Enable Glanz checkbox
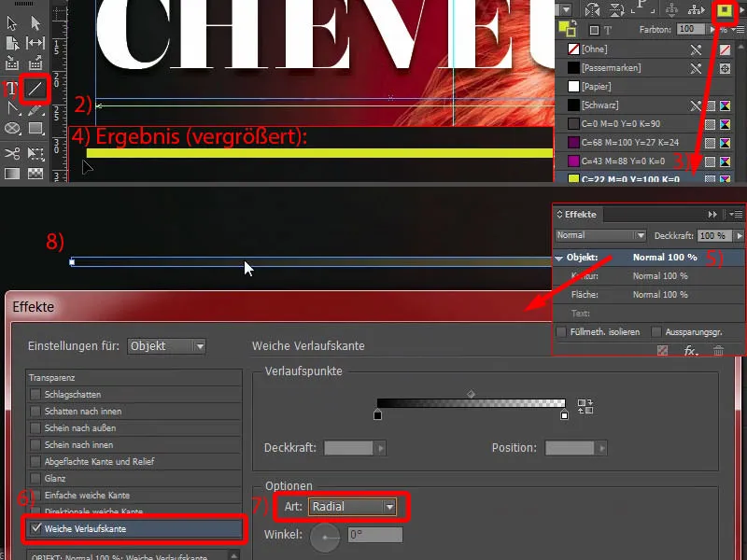Image resolution: width=747 pixels, height=560 pixels. click(35, 478)
